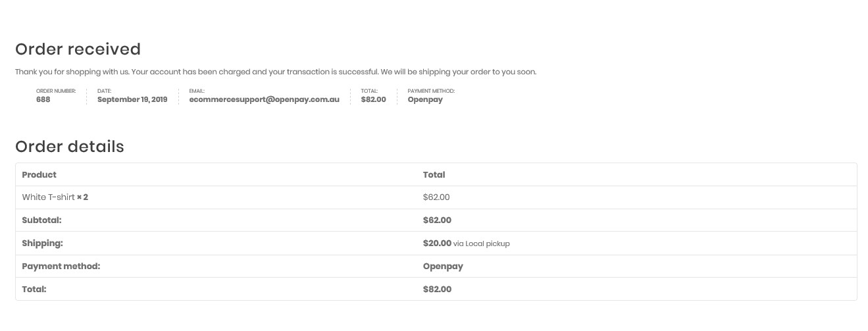Click the via Local pickup text
The image size is (868, 331).
coord(482,244)
